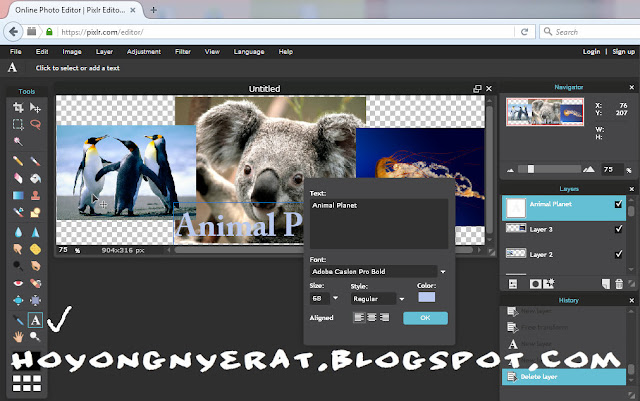The image size is (640, 401).
Task: Select the Pencil tool
Action: tap(18, 161)
